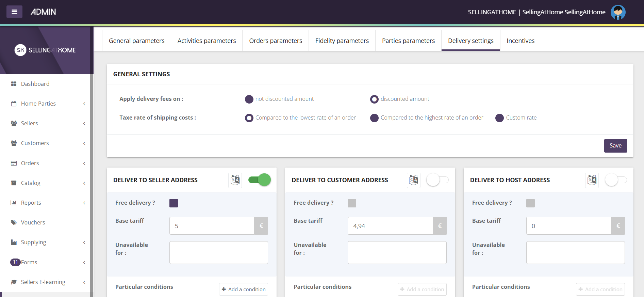Check Free delivery for host address
Screen dimensions: 644x297
click(530, 203)
